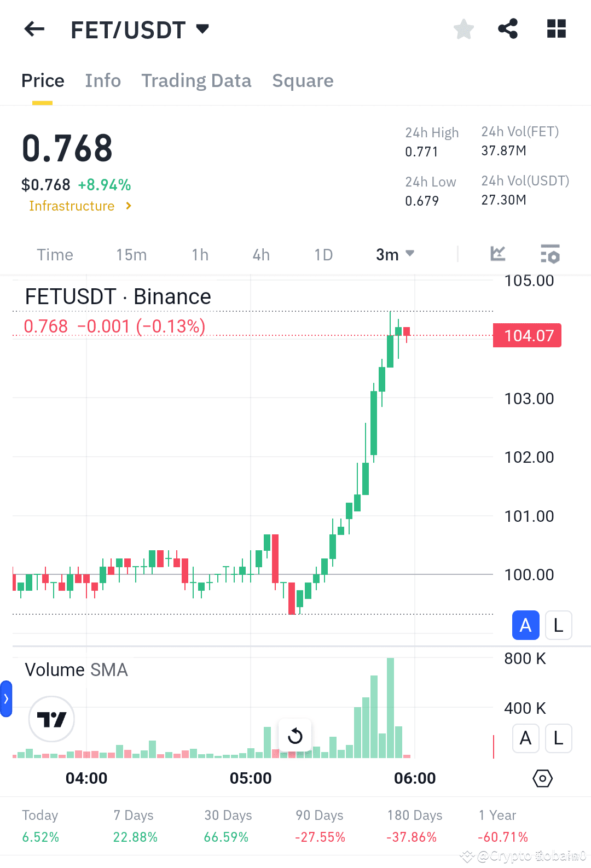Tap the Today 6.52% performance
This screenshot has height=868, width=591.
(x=40, y=826)
